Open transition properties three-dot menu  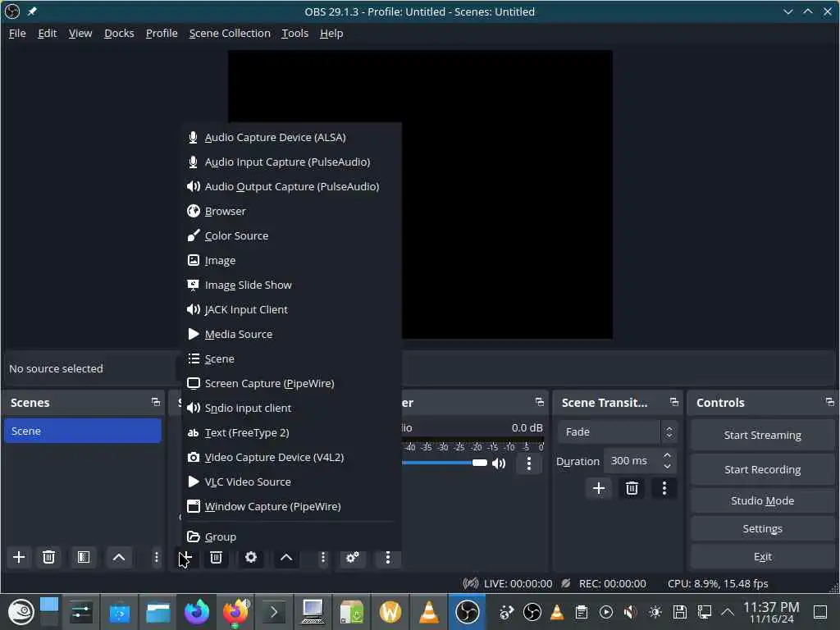664,488
